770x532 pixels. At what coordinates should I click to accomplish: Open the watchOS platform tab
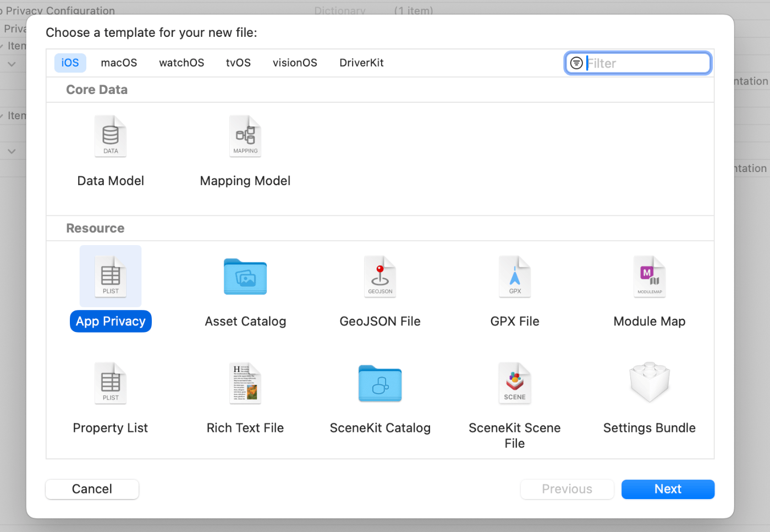[182, 63]
